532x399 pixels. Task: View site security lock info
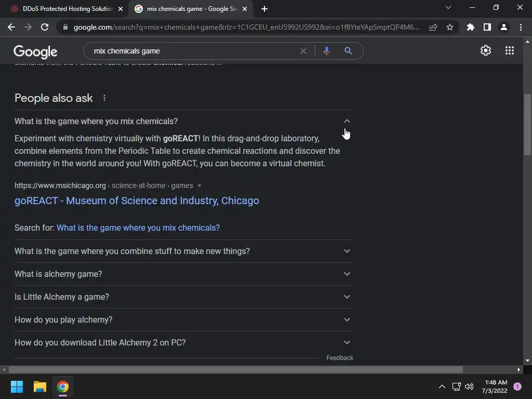[65, 27]
